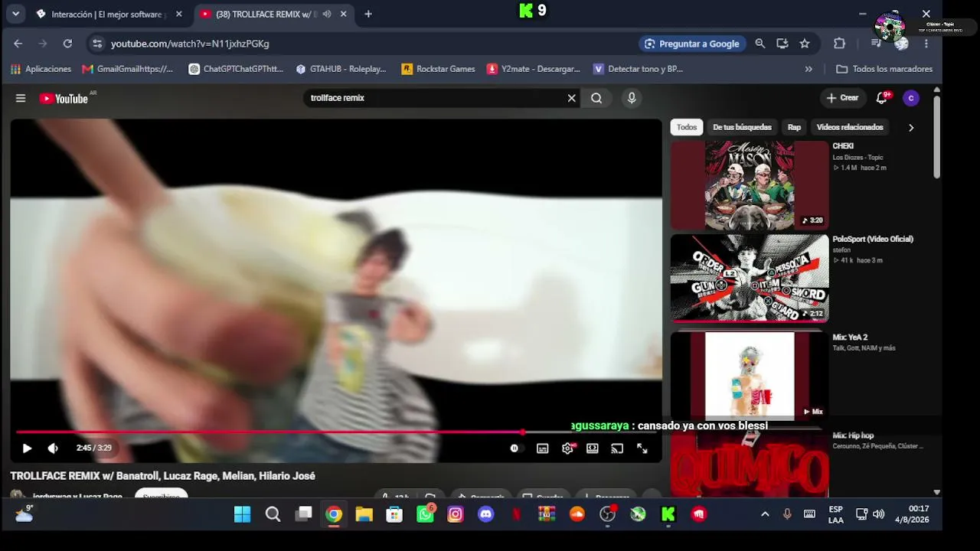View site information next to the URL
Image resolution: width=980 pixels, height=551 pixels.
tap(96, 44)
